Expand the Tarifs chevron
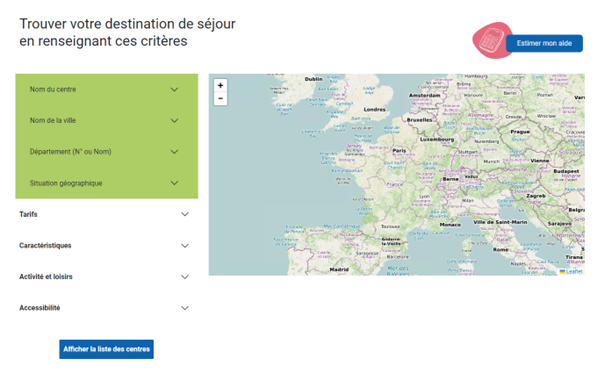The width and height of the screenshot is (605, 373). (x=185, y=214)
